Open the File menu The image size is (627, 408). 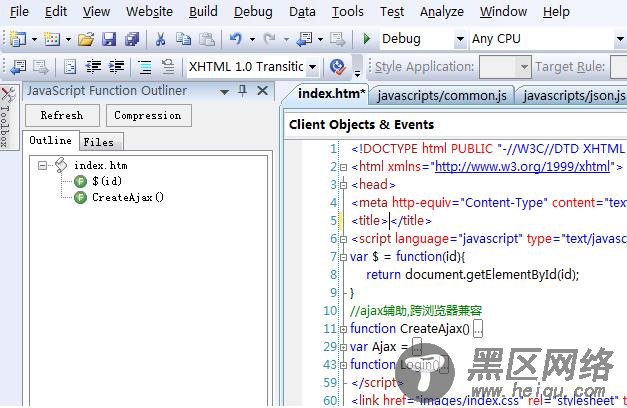tap(19, 12)
